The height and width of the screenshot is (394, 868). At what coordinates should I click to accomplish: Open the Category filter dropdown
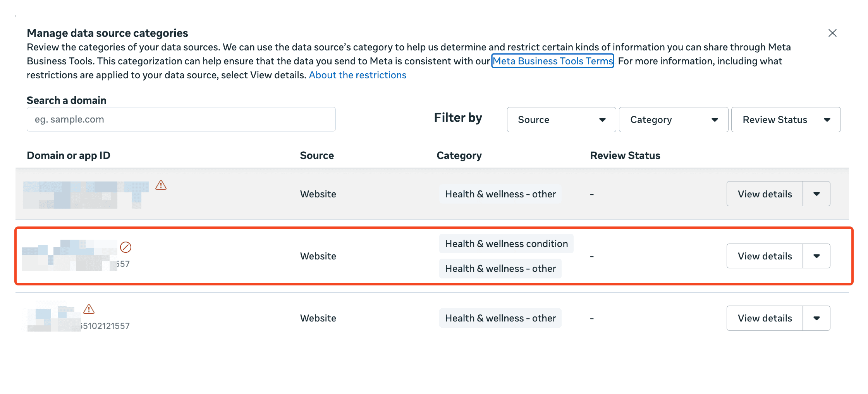[673, 120]
